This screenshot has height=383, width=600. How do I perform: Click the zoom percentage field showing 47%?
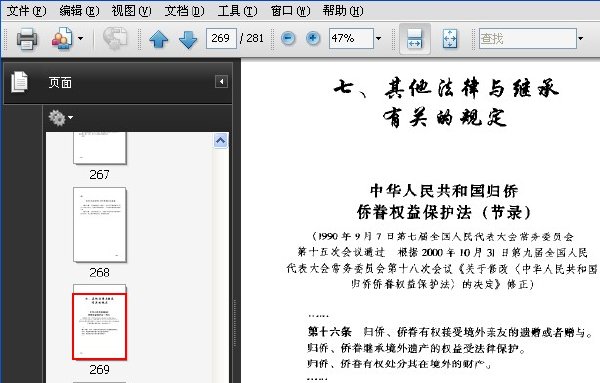click(x=351, y=38)
